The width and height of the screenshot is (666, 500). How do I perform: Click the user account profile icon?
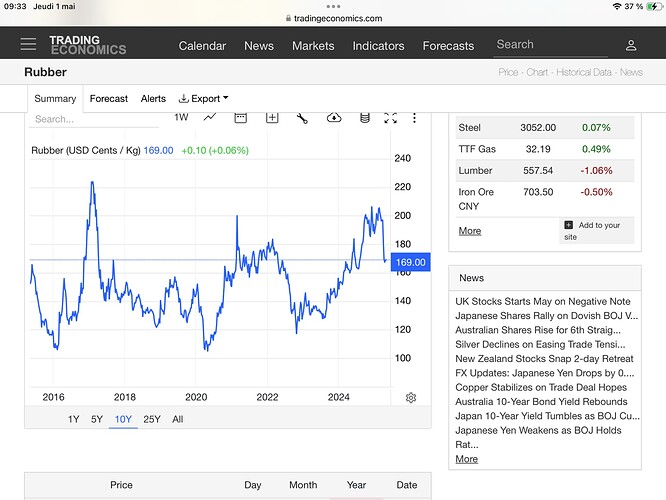pos(631,45)
